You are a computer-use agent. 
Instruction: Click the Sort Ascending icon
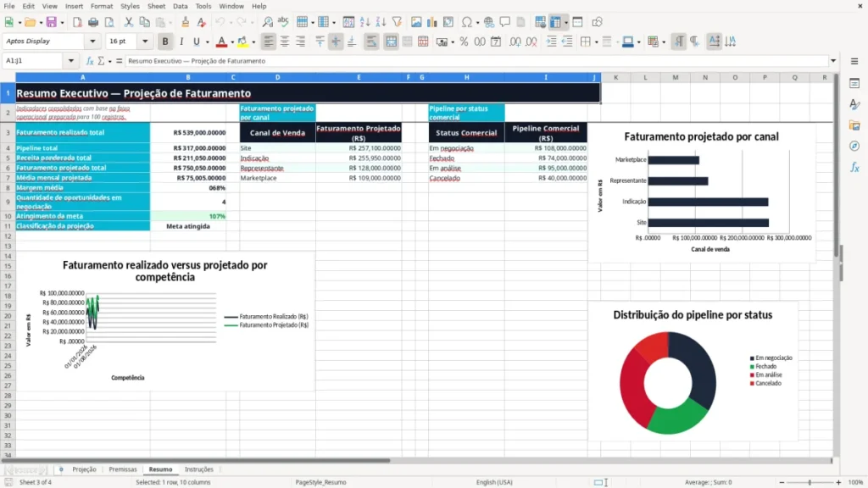pos(364,22)
